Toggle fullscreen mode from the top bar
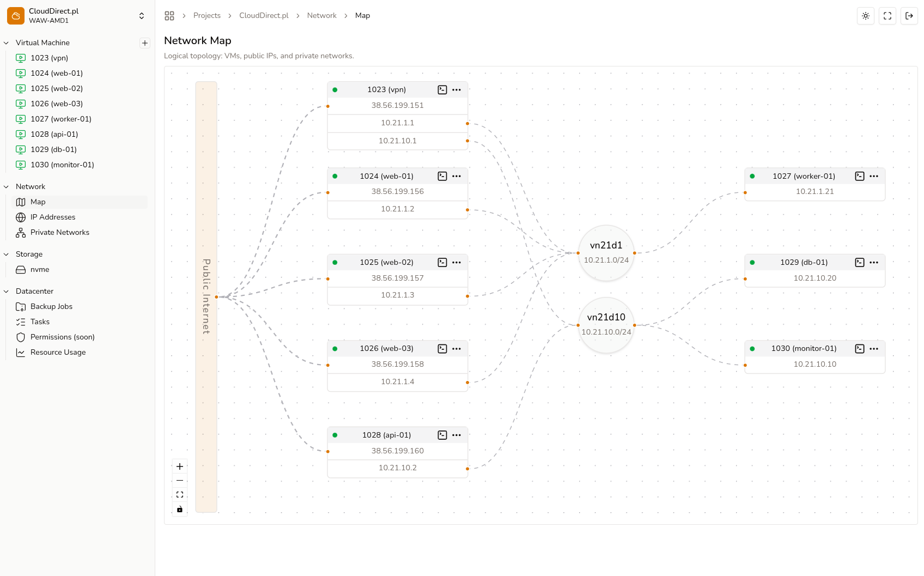This screenshot has height=576, width=924. [x=887, y=16]
